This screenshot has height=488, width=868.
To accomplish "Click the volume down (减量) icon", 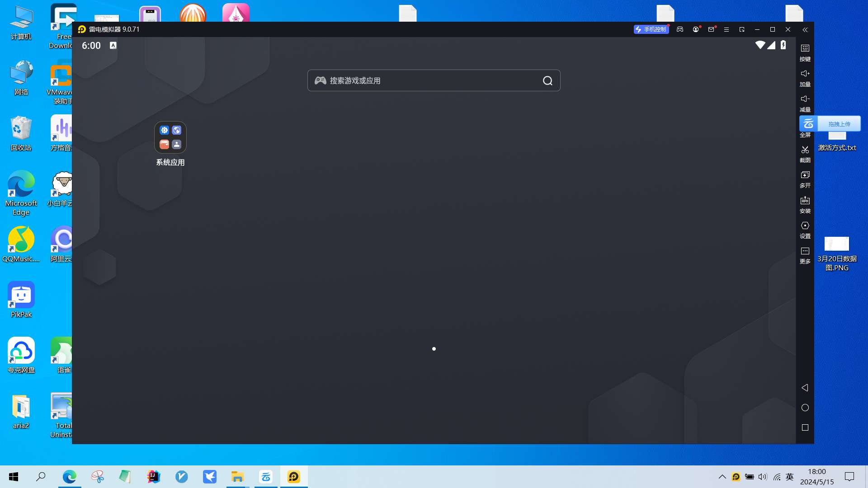I will point(805,99).
